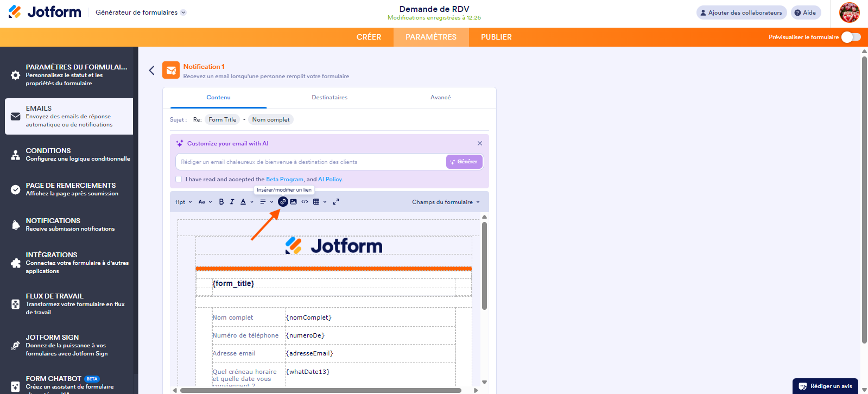Open Page de remerciements checkmark icon

[16, 189]
